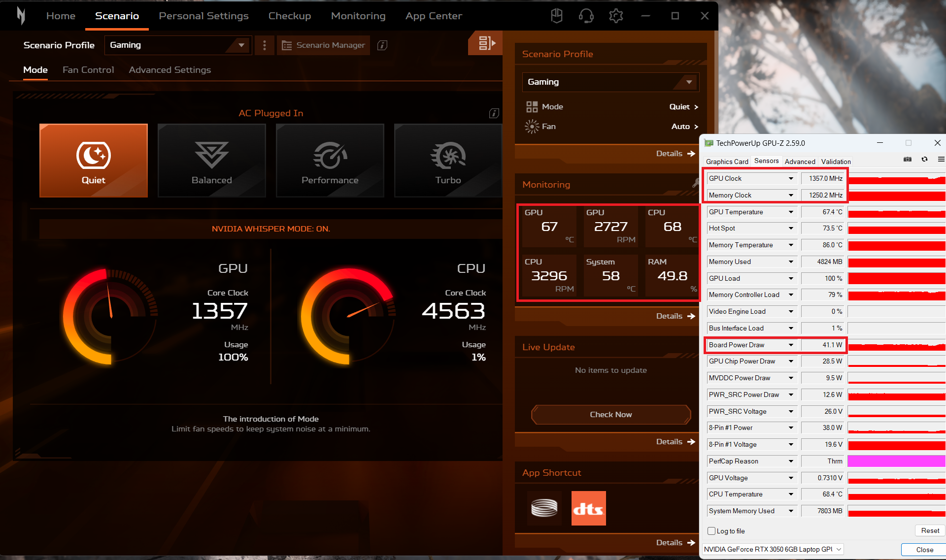Open Scenario Profile Details link

click(676, 154)
